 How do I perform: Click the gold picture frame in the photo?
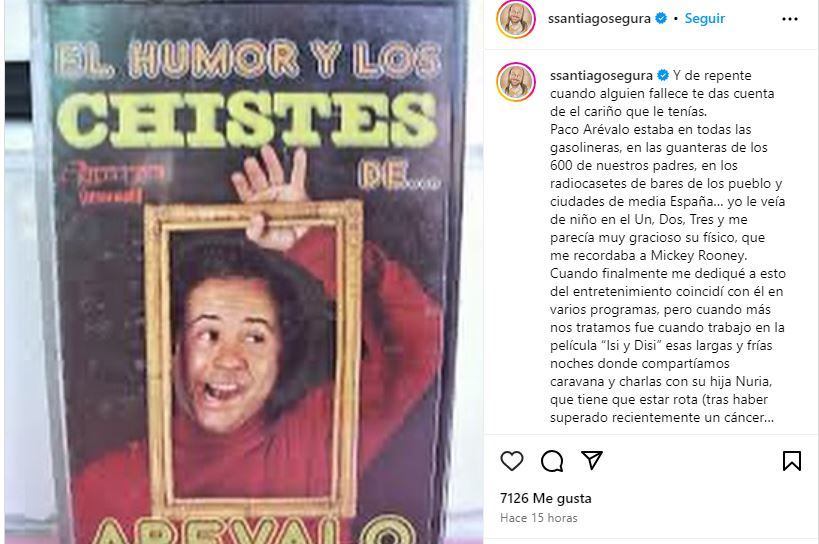pos(253,358)
